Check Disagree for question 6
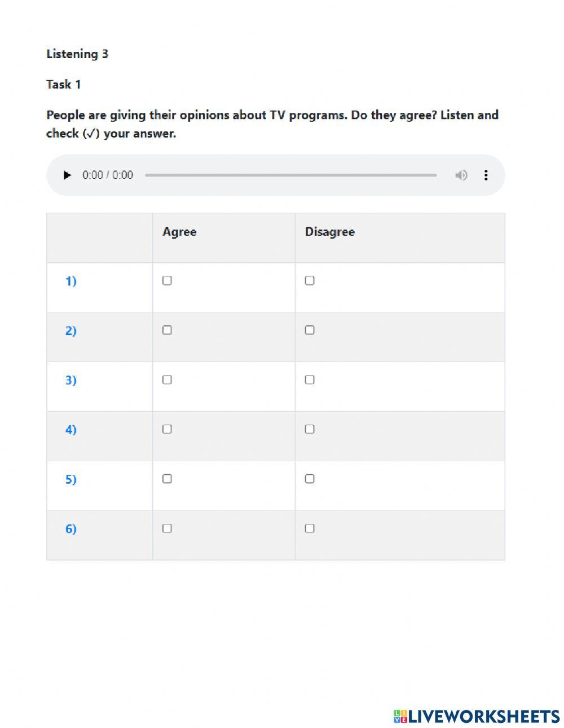564x728 pixels. (x=310, y=528)
